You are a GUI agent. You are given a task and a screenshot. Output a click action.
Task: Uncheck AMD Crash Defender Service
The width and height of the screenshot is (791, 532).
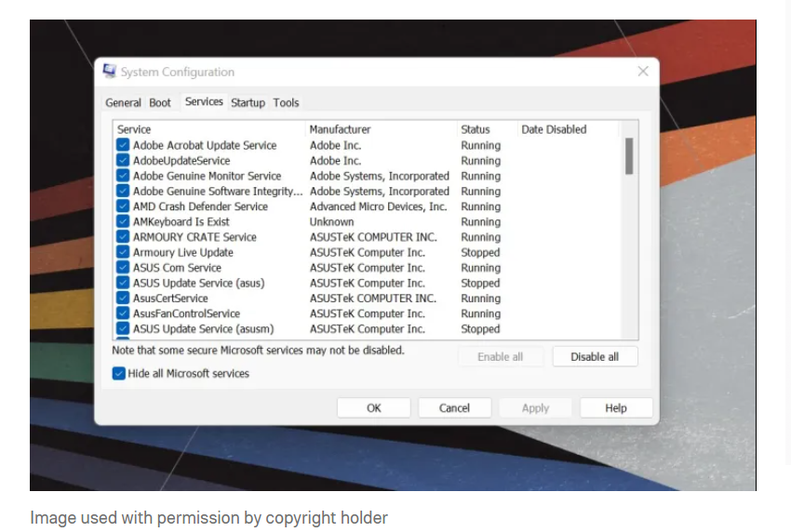(123, 206)
